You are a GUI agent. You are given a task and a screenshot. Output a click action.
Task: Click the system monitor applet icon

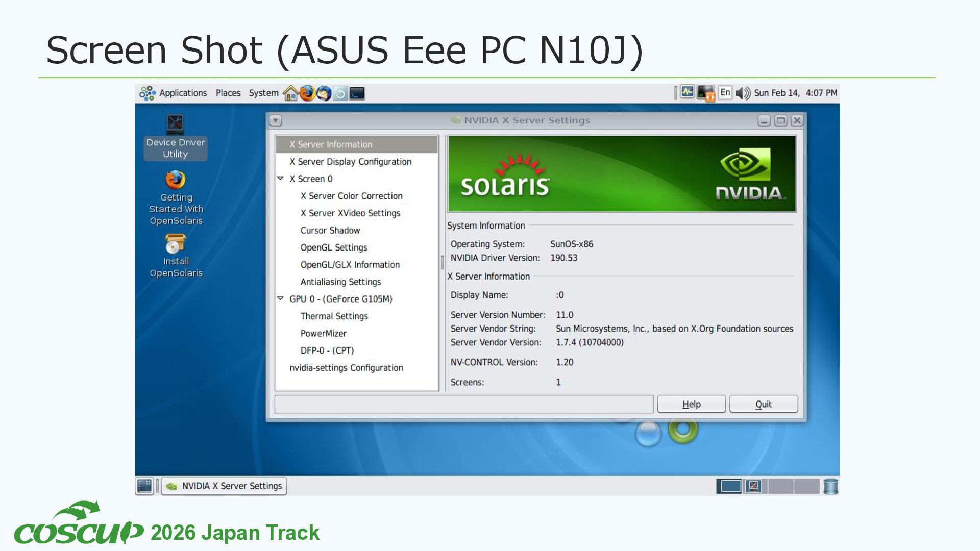688,92
